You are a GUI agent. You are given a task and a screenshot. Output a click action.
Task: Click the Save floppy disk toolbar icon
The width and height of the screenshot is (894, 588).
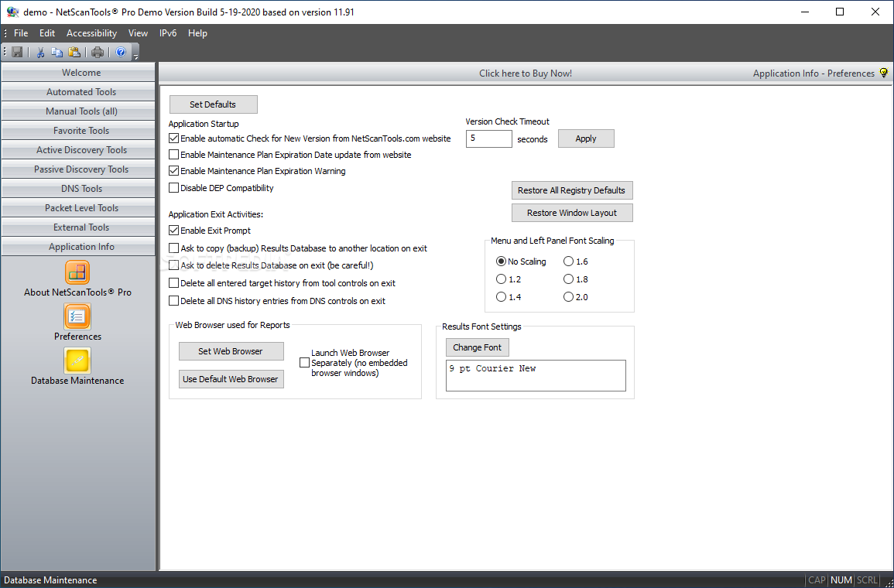[17, 53]
